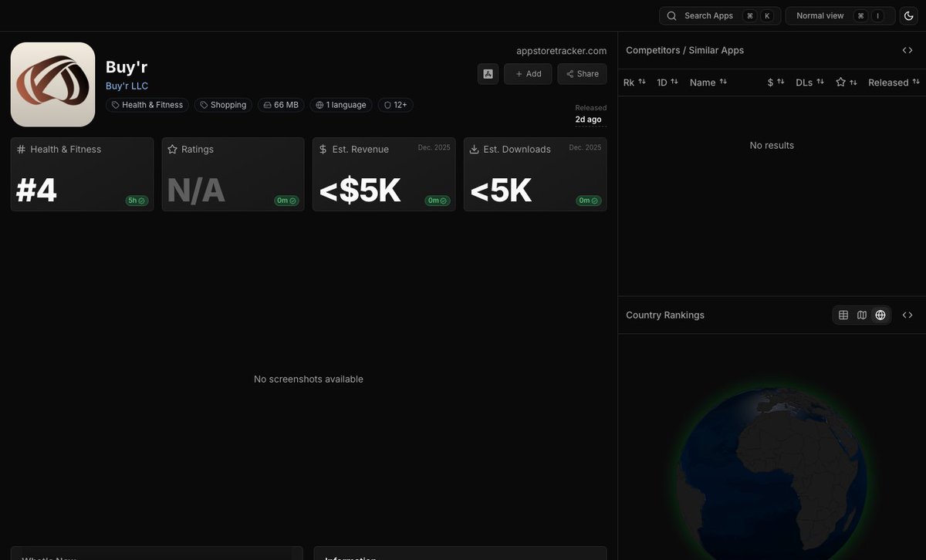Image resolution: width=926 pixels, height=560 pixels.
Task: Open the Buy'r LLC developer link
Action: pos(127,86)
